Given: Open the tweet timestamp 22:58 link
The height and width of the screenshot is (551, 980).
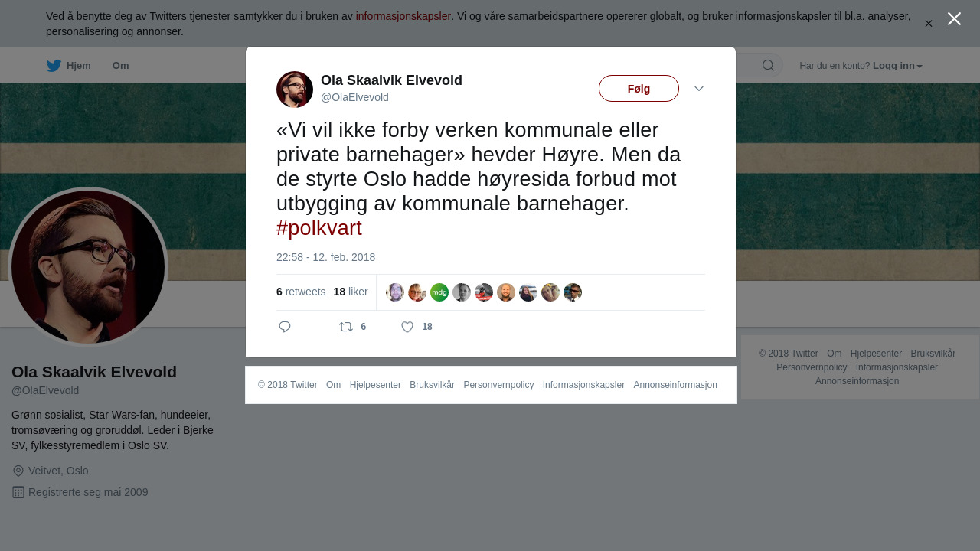Looking at the screenshot, I should [325, 257].
